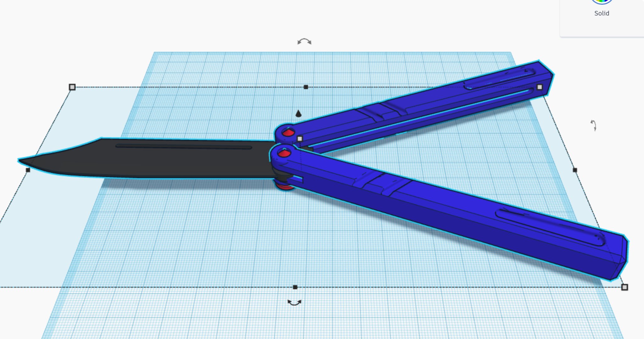The height and width of the screenshot is (339, 644).
Task: Click the rotation arrow right of the selection
Action: coord(593,125)
